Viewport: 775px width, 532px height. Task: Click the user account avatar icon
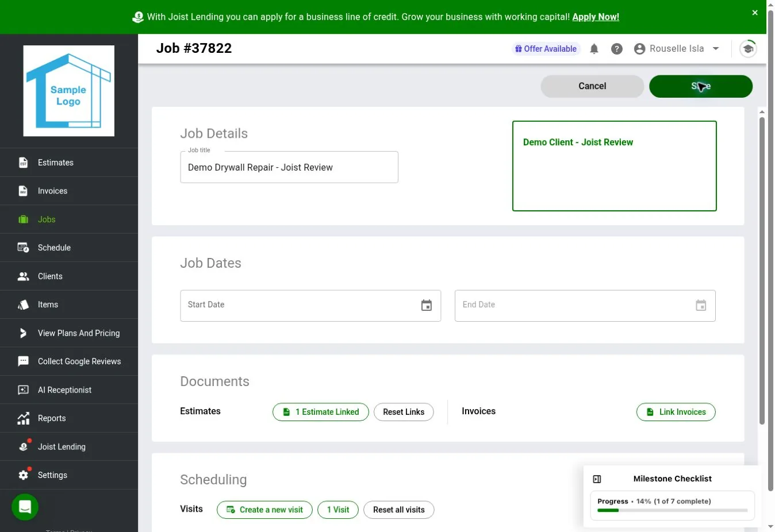click(x=639, y=49)
